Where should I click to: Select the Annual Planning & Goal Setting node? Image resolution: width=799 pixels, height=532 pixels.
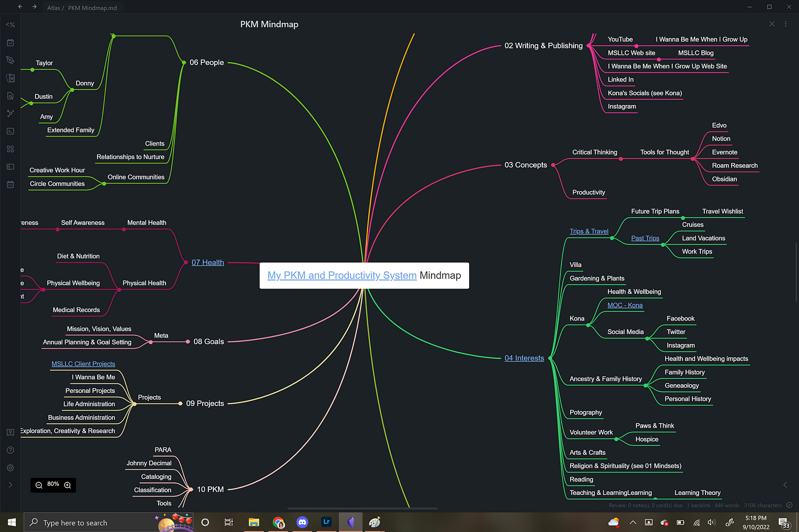87,342
